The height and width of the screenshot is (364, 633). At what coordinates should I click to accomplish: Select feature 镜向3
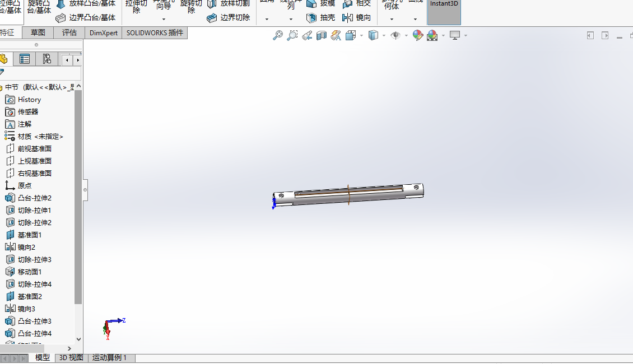20,309
